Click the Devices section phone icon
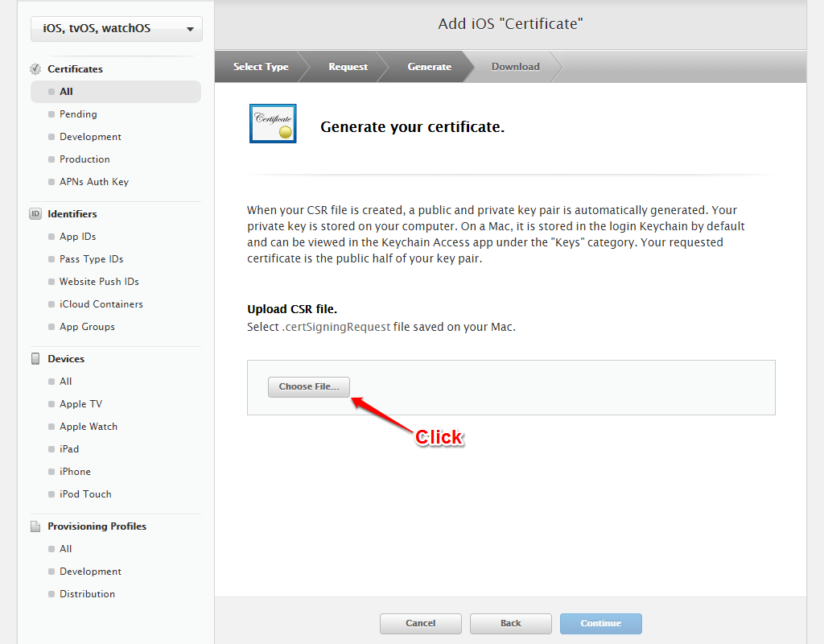 point(35,358)
